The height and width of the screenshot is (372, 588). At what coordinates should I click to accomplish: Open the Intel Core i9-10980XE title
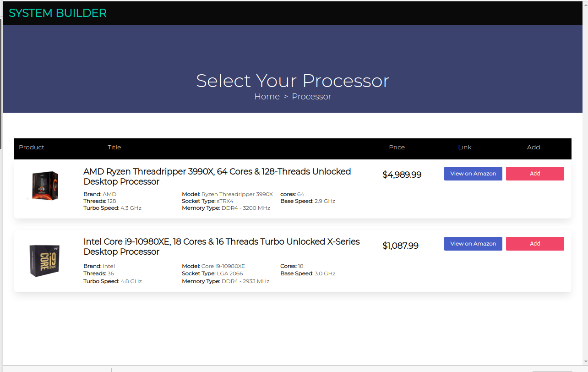pos(222,246)
